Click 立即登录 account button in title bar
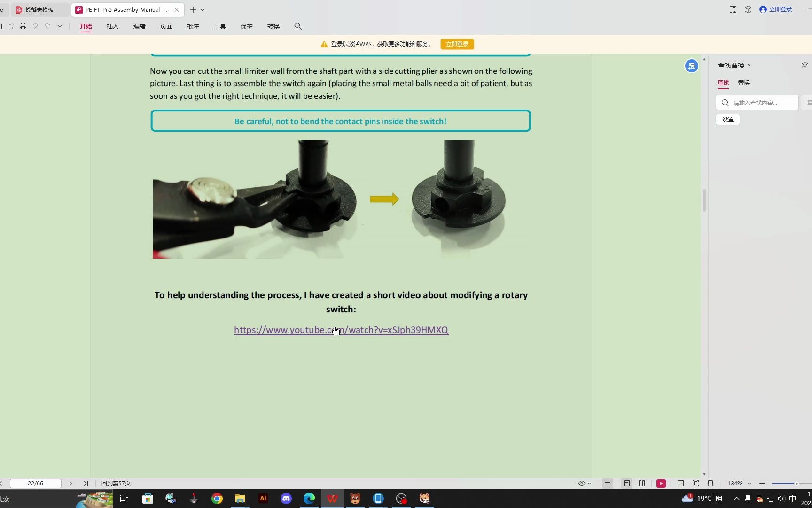812x508 pixels. click(x=776, y=9)
